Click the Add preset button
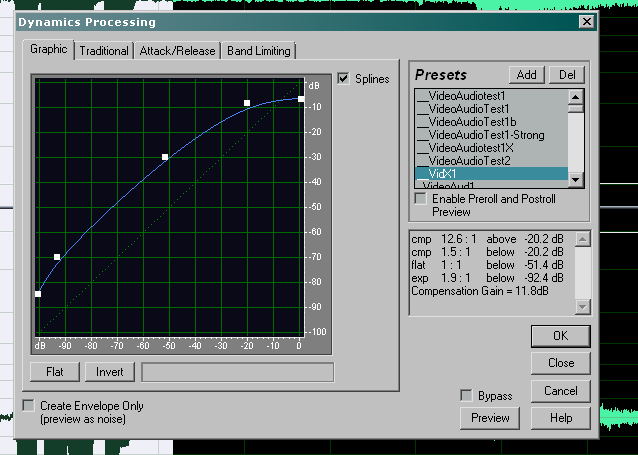This screenshot has width=638, height=455. 527,75
